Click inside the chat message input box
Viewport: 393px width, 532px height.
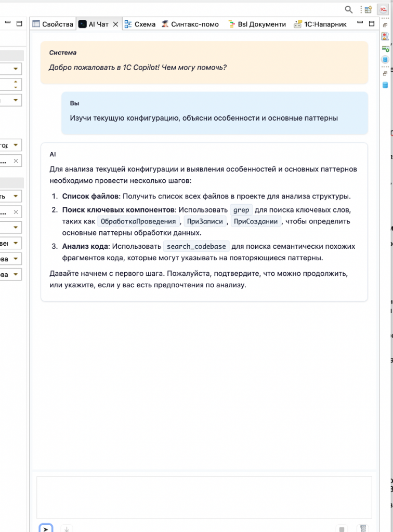(204, 497)
